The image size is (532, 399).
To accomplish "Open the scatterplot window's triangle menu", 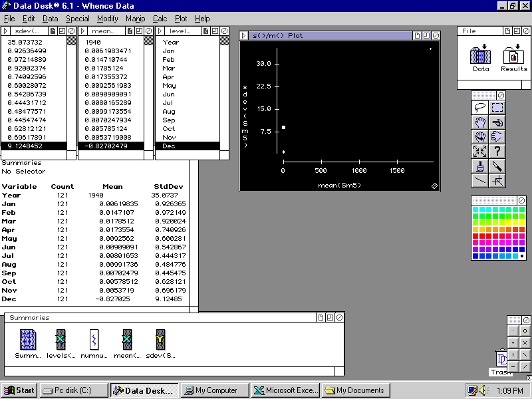I will (x=245, y=35).
